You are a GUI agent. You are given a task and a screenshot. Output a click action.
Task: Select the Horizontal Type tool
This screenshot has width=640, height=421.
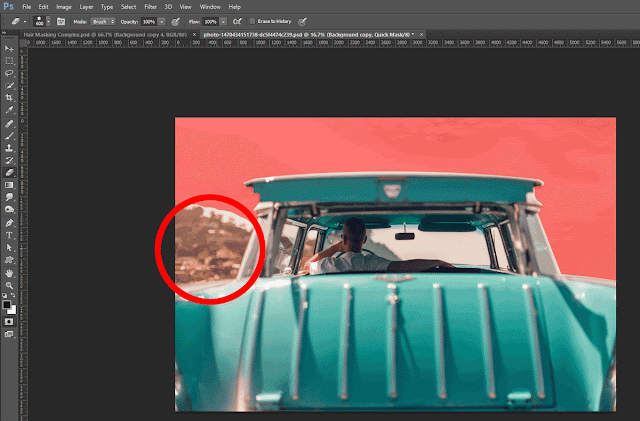click(x=9, y=235)
